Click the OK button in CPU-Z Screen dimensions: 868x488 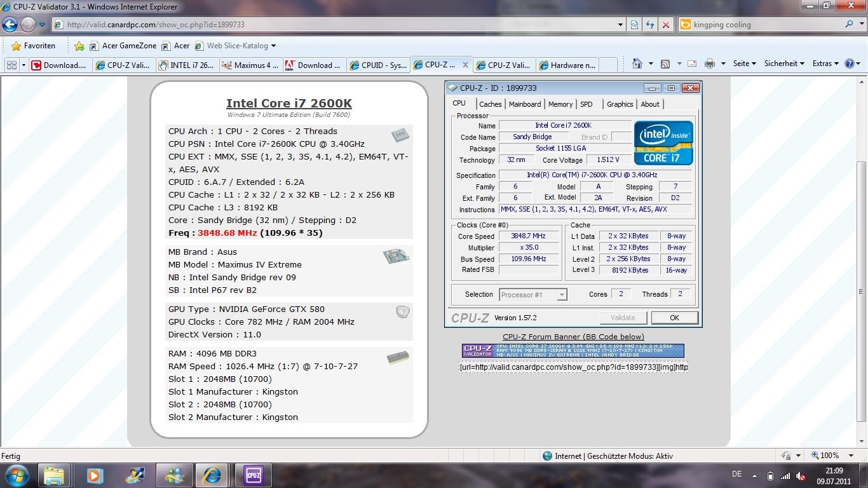pyautogui.click(x=674, y=318)
